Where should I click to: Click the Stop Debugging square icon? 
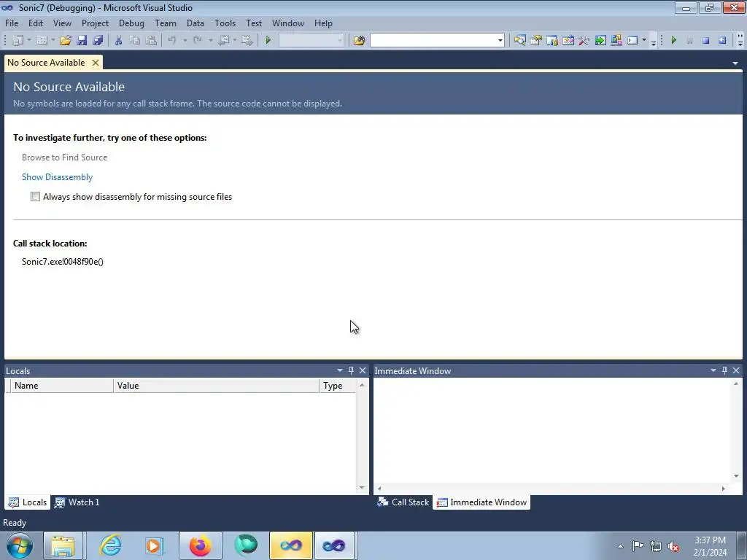(706, 41)
